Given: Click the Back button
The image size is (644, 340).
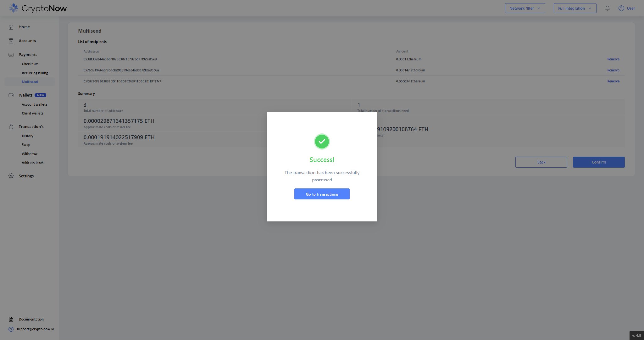Looking at the screenshot, I should coord(541,162).
